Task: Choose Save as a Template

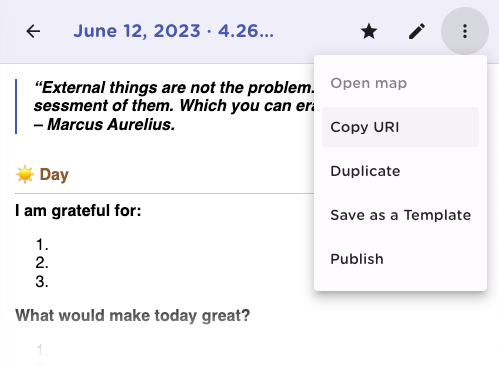Action: point(400,215)
